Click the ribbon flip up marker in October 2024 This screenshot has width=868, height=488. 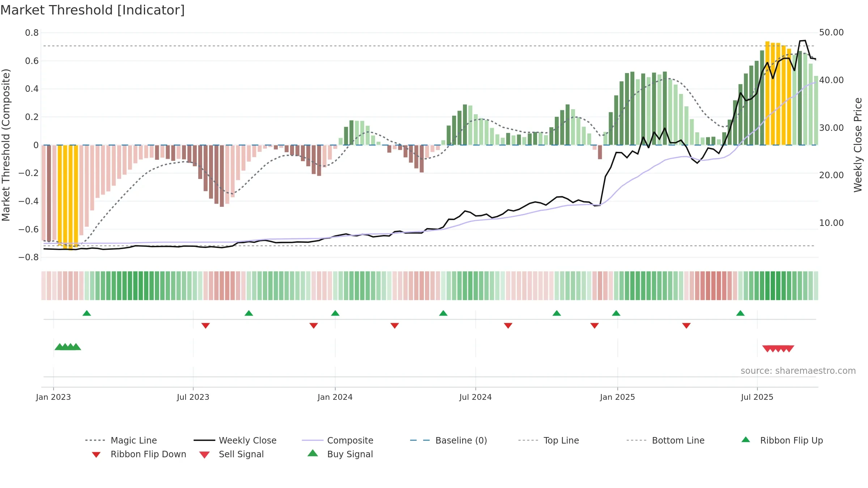(557, 313)
